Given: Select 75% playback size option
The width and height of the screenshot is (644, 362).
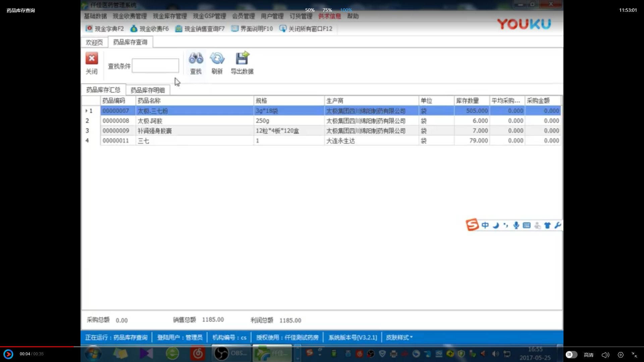Looking at the screenshot, I should [327, 10].
